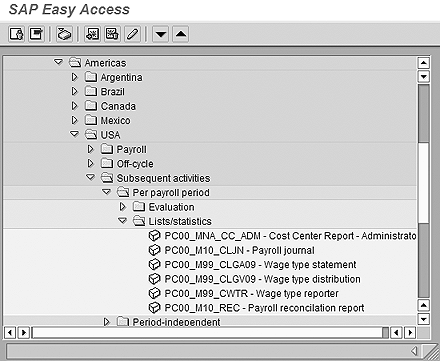Screen dimensions: 440x361
Task: Click the SAP Business Workplace icon
Action: (64, 34)
